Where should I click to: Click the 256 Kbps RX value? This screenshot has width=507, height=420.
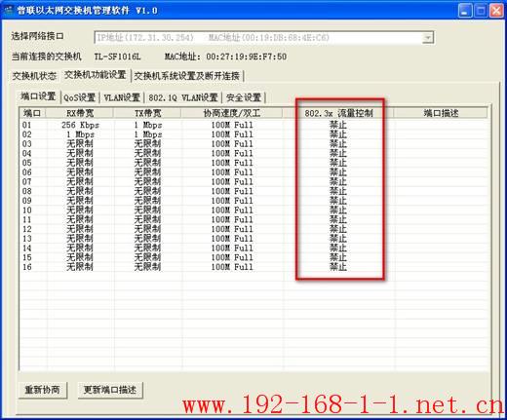click(x=80, y=125)
